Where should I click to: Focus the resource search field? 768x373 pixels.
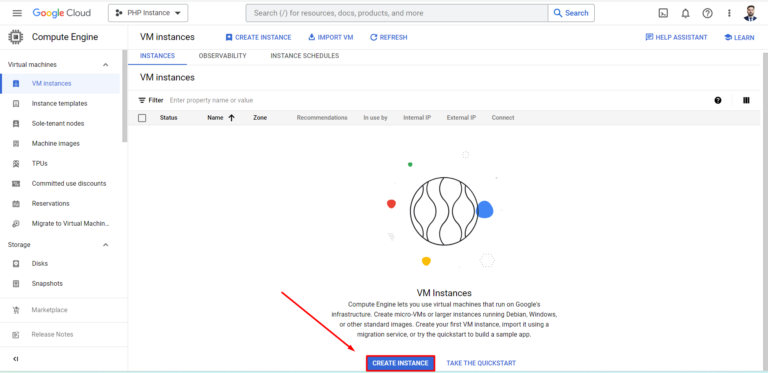[x=397, y=13]
